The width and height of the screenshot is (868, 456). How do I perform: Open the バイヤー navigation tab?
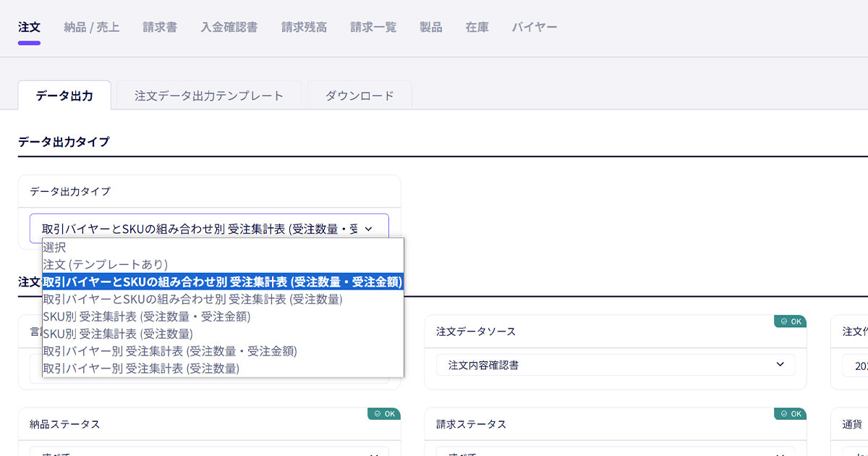(x=535, y=28)
